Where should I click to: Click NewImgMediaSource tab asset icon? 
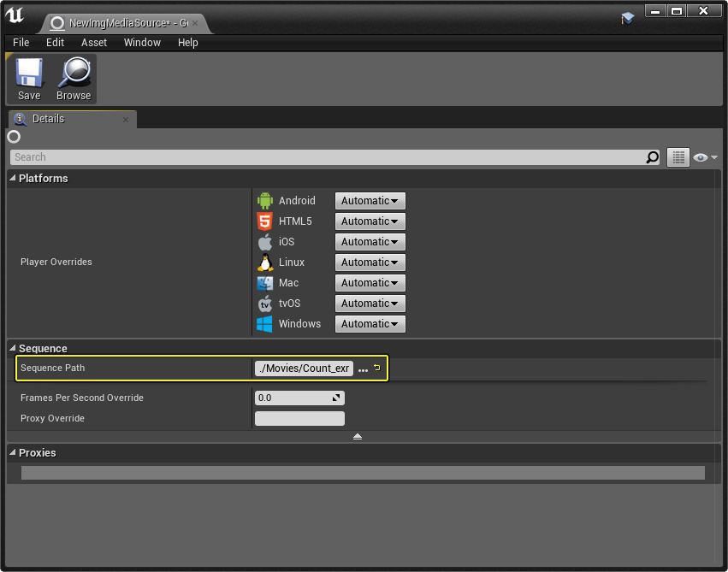pyautogui.click(x=57, y=23)
